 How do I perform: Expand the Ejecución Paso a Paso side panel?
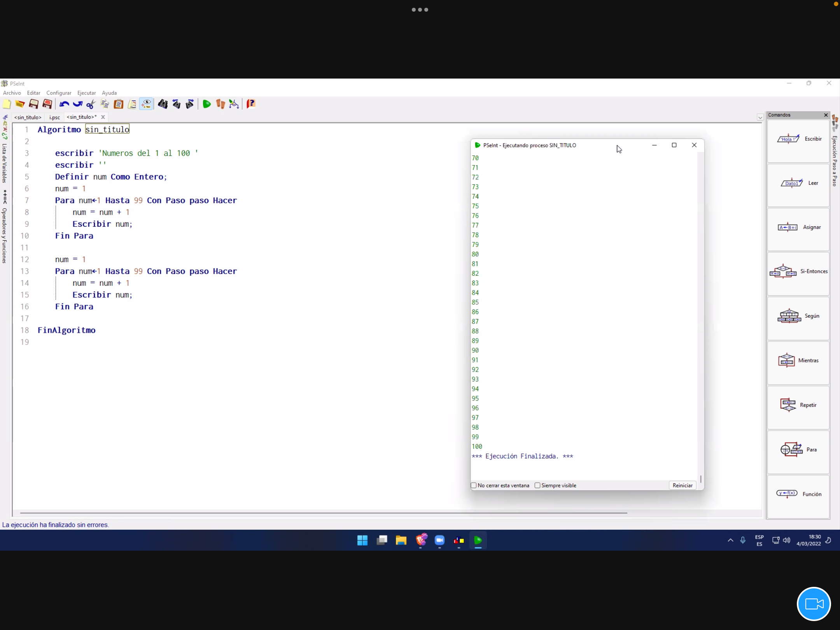[835, 161]
